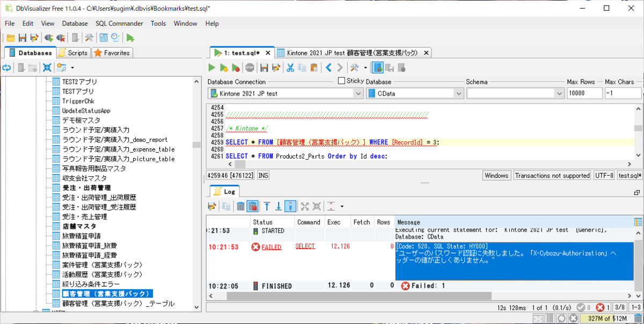Click the red FAILED status link
644x324 pixels.
[271, 247]
